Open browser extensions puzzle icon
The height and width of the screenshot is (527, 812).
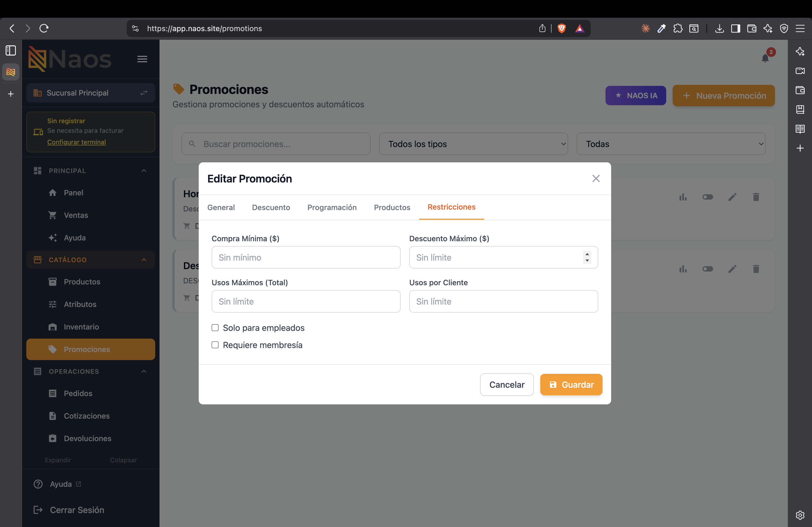coord(677,28)
